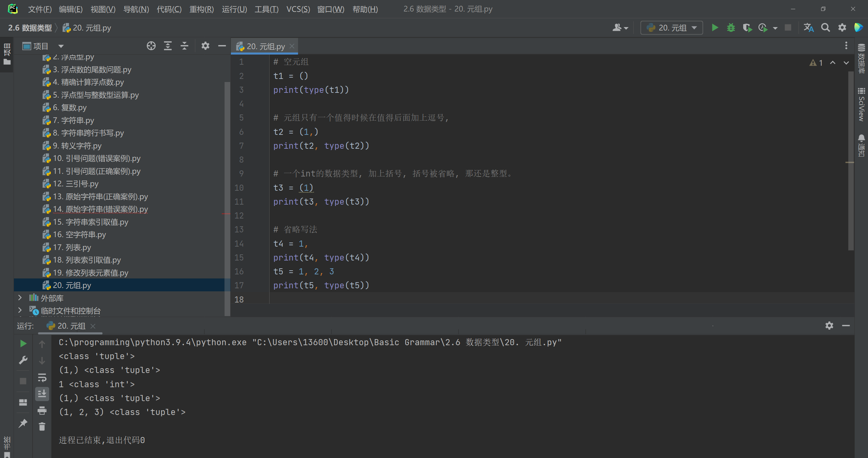Open the VCS(S) menu
This screenshot has width=868, height=458.
click(298, 9)
